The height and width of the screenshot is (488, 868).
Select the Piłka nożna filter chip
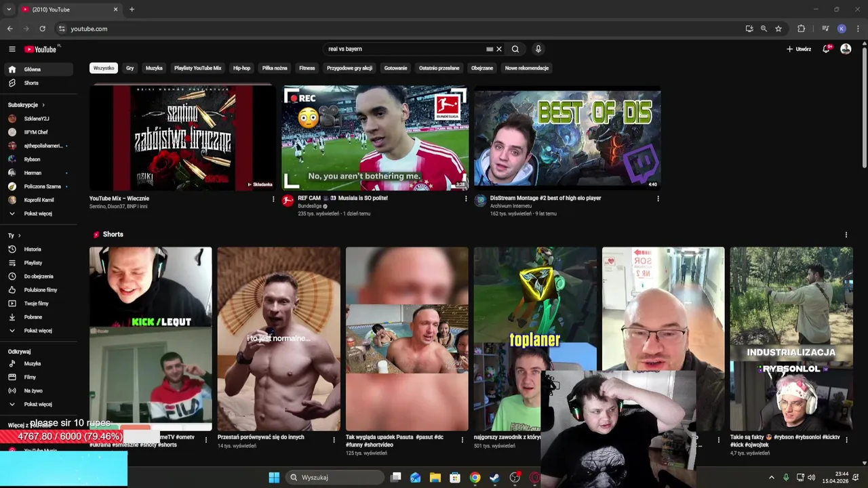(x=275, y=68)
